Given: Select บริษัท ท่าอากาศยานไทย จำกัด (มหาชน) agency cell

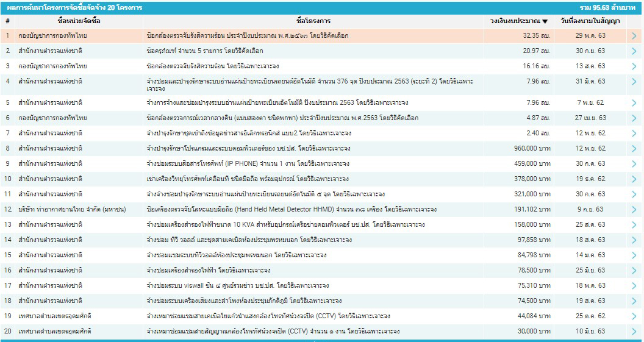Looking at the screenshot, I should [x=72, y=209].
